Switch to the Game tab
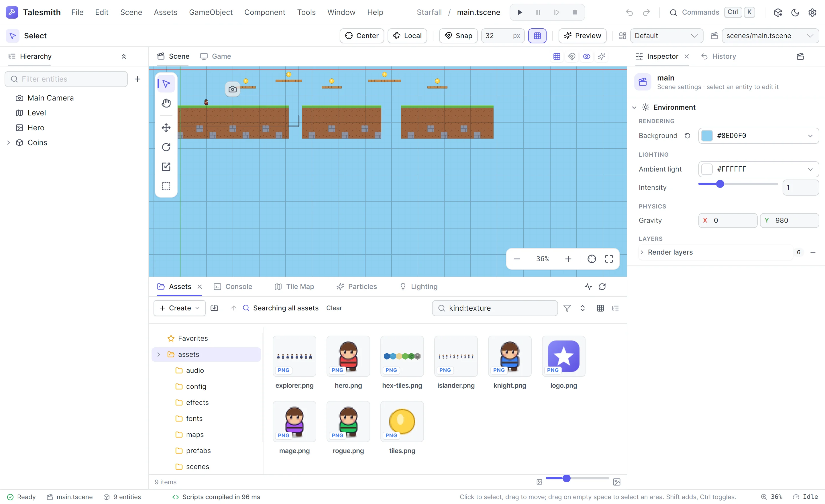The height and width of the screenshot is (504, 825). coord(216,56)
